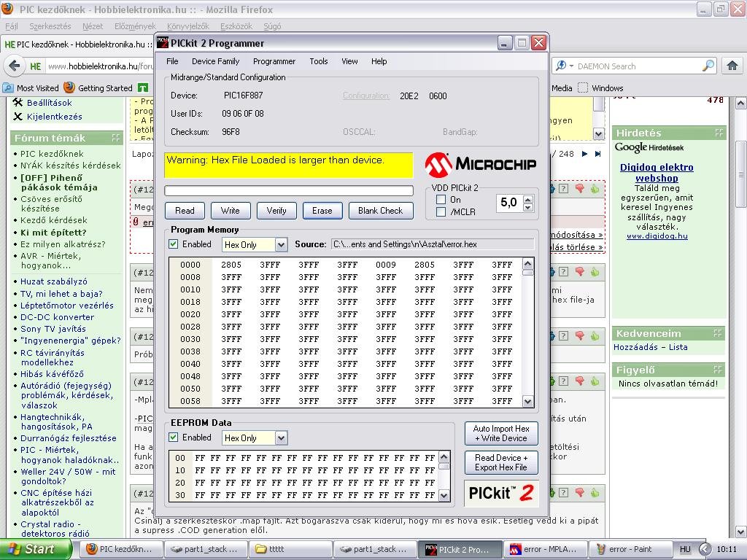Screen dimensions: 747x560
Task: Click the Windows Start button
Action: point(36,549)
